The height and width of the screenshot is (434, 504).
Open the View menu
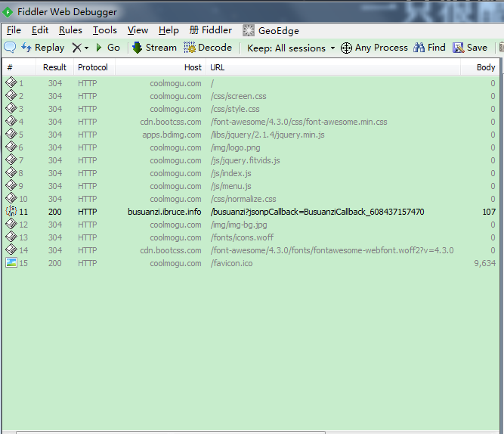(x=138, y=30)
